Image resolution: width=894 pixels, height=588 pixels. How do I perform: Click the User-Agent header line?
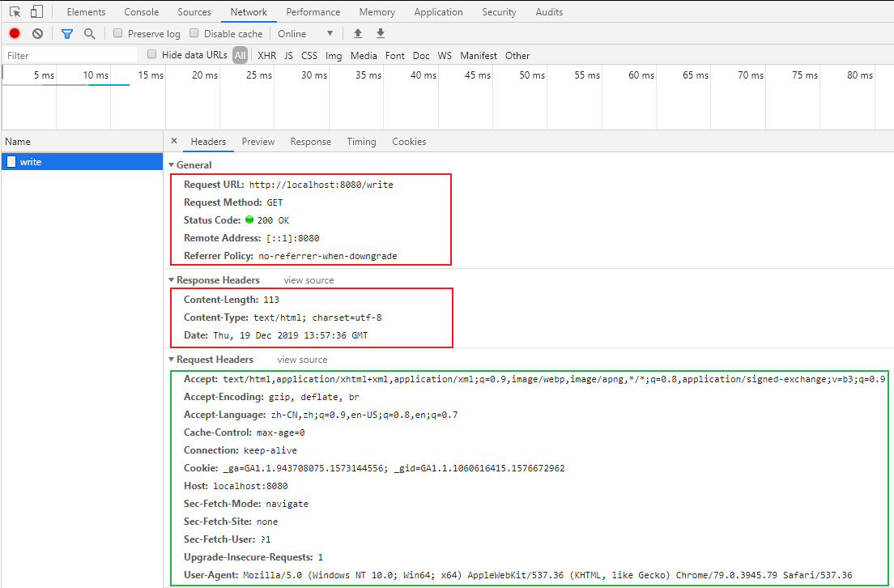click(x=517, y=575)
